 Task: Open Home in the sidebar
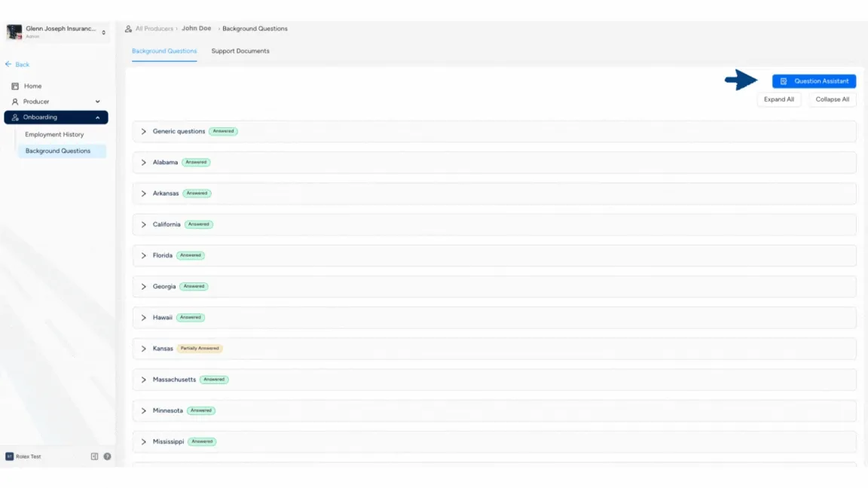pos(32,87)
